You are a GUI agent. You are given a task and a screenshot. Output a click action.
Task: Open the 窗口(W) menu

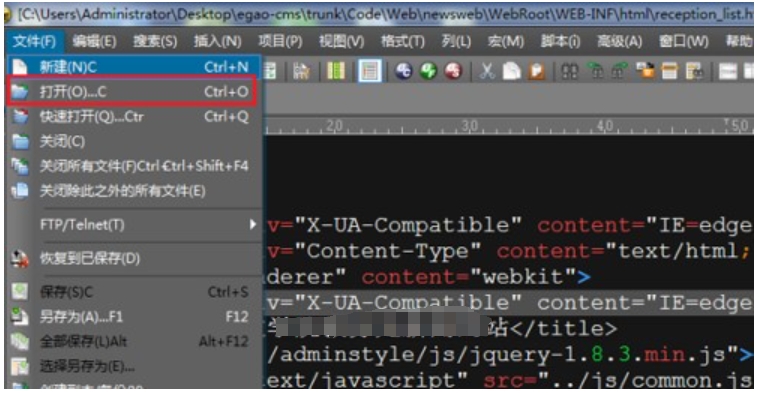coord(683,42)
